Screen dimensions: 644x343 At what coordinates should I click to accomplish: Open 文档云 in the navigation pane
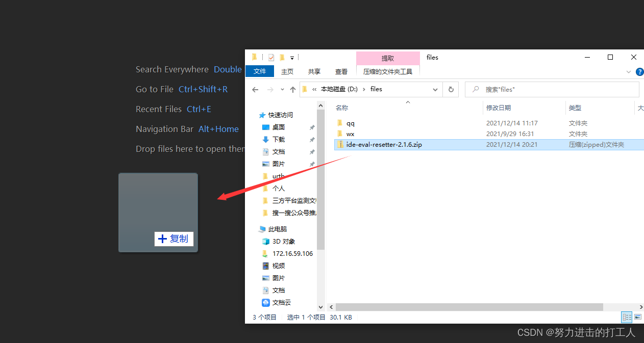281,303
